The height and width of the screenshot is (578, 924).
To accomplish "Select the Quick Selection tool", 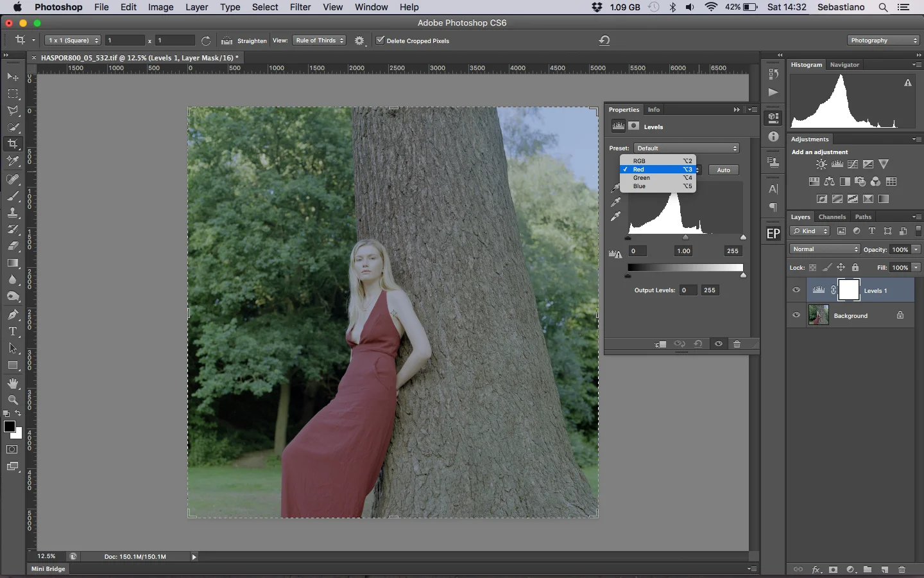I will coord(13,127).
